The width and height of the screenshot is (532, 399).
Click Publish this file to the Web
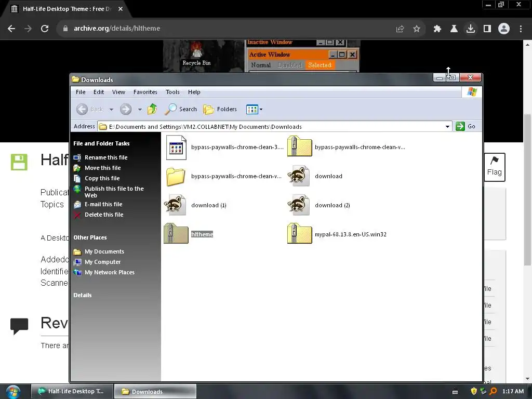[x=114, y=192]
